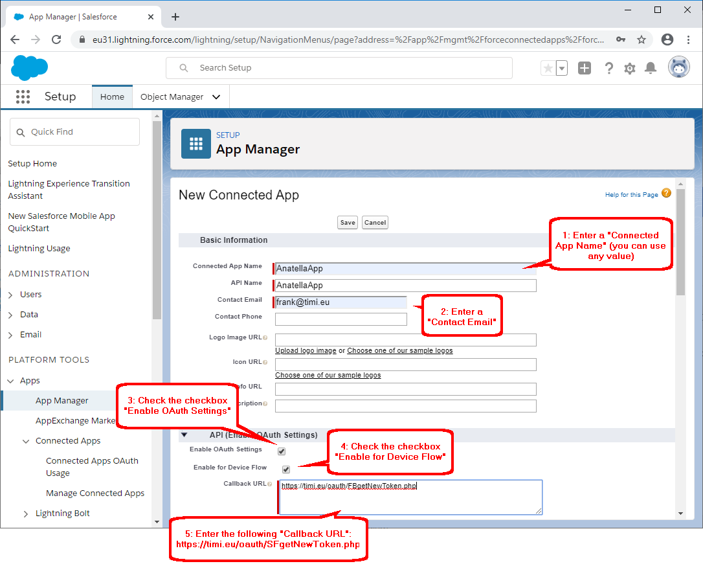The image size is (703, 588).
Task: Click the Salesforce cloud logo
Action: coord(29,68)
